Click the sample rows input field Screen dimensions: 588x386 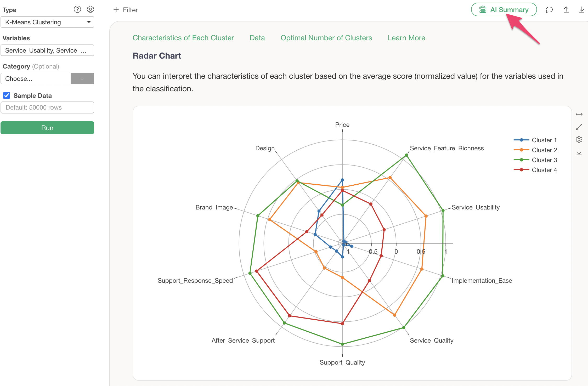coord(47,107)
